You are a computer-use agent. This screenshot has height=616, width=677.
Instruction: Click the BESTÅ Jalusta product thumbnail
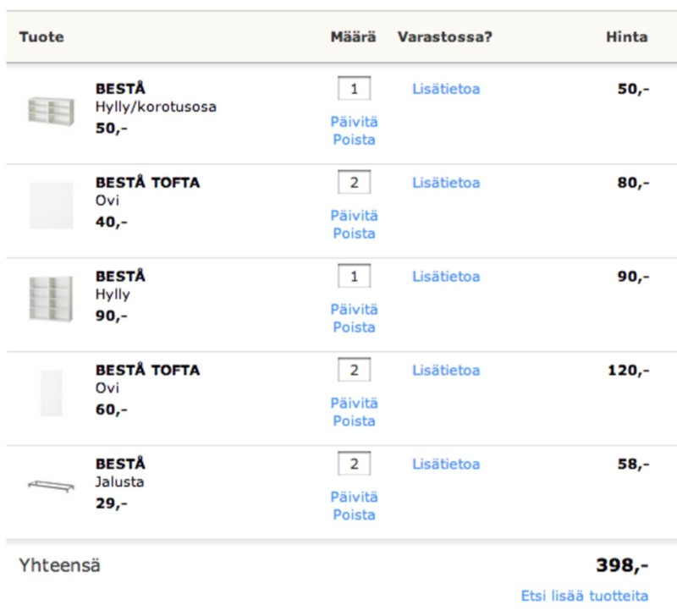pos(52,485)
